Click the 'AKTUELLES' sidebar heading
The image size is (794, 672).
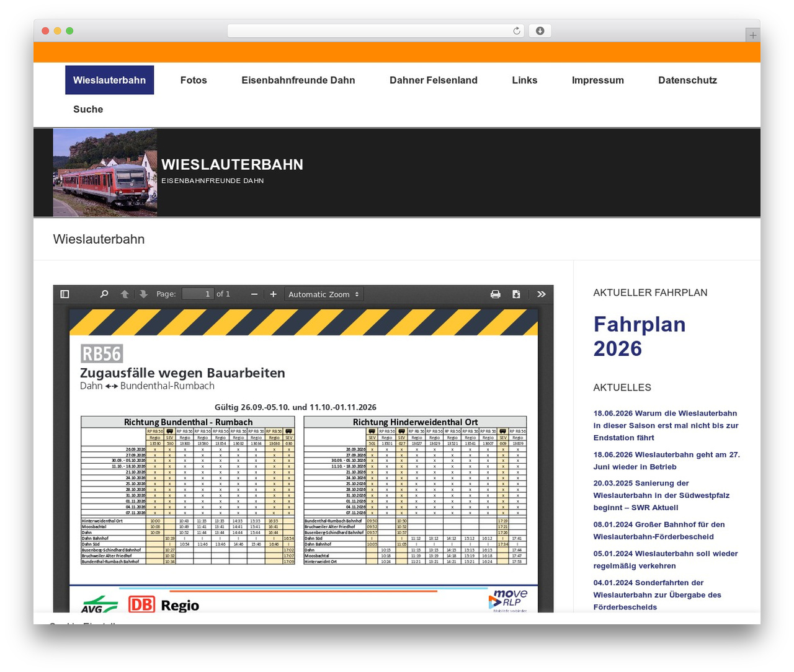point(622,387)
